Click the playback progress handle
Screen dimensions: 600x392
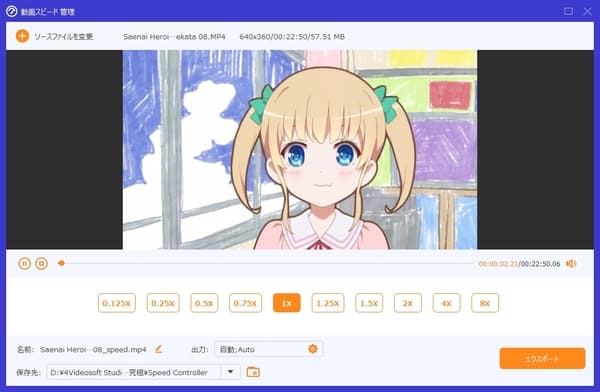61,263
